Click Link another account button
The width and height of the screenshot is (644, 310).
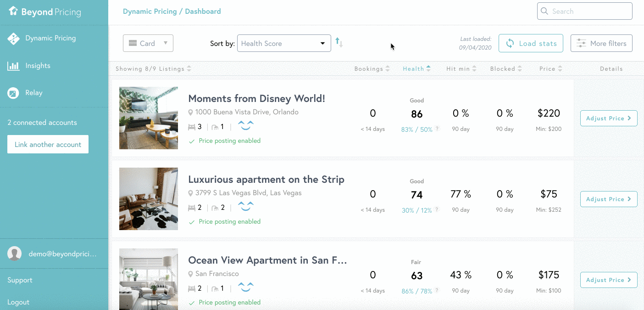48,144
